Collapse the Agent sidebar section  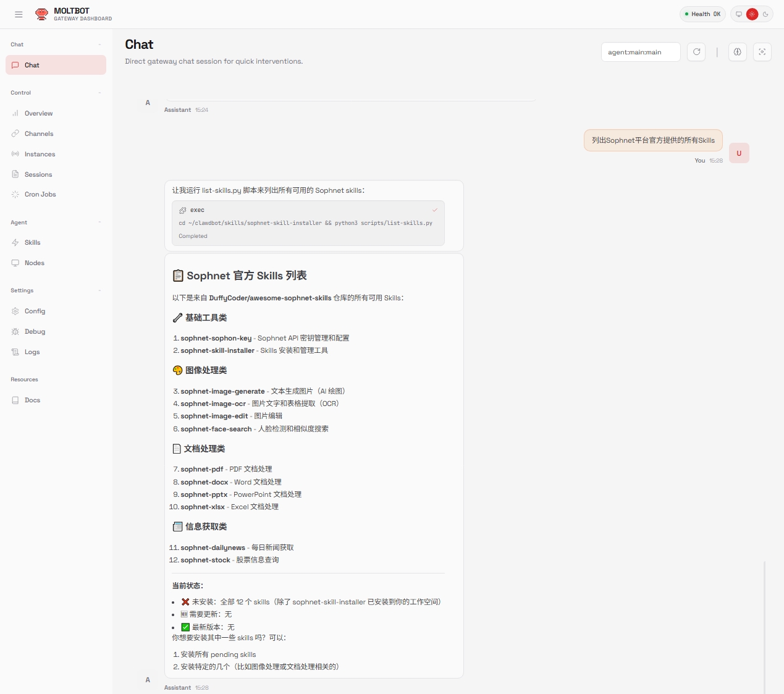pyautogui.click(x=99, y=222)
